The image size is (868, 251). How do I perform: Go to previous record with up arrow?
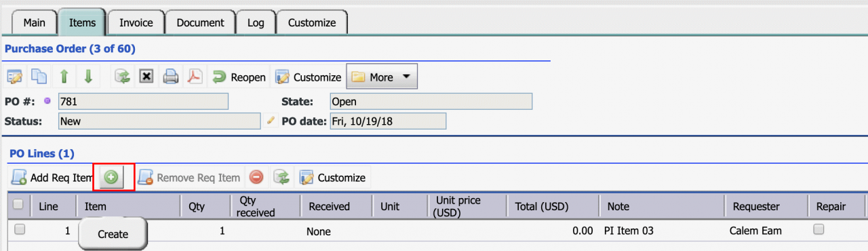coord(64,77)
